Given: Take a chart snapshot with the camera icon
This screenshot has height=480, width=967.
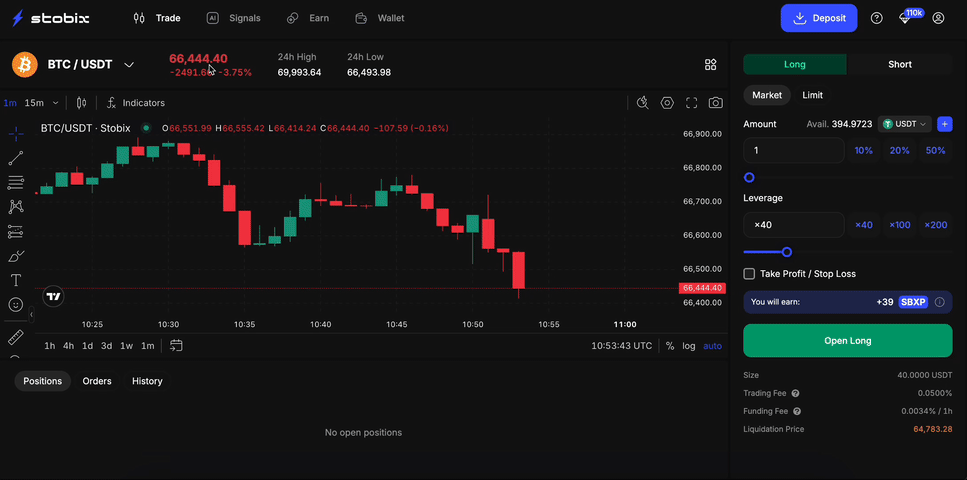Looking at the screenshot, I should pyautogui.click(x=715, y=103).
